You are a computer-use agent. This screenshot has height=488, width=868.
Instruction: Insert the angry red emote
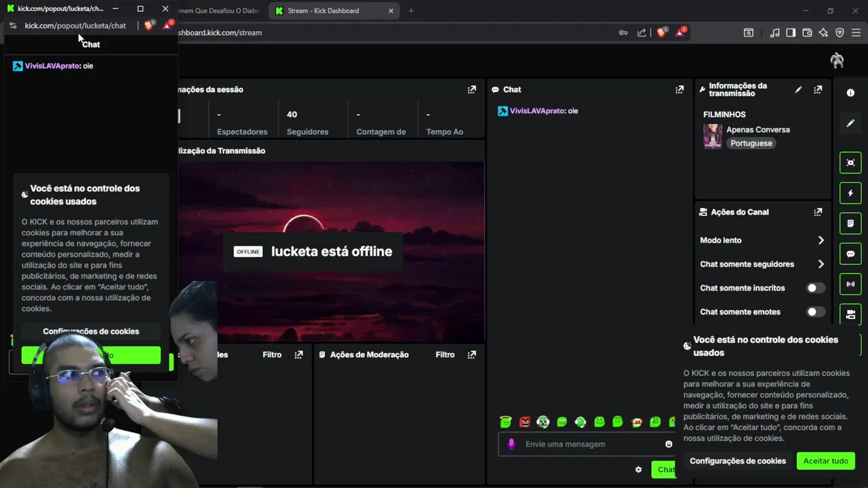[x=524, y=422]
